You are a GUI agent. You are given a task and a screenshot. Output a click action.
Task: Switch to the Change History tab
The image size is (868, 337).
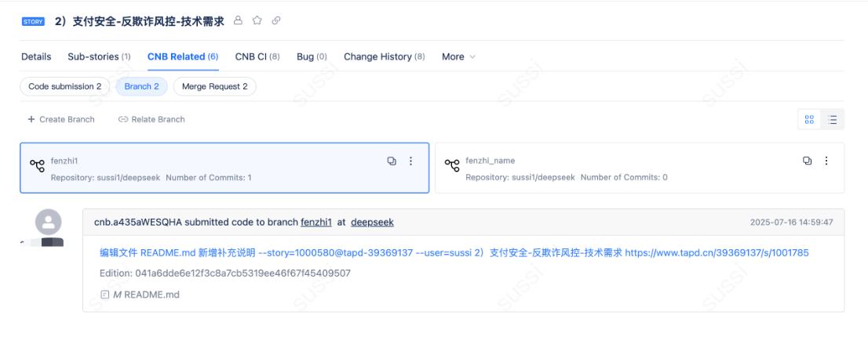coord(384,56)
